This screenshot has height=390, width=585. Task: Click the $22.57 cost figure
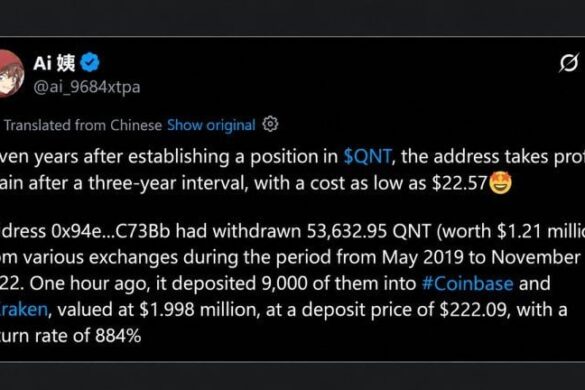coord(460,183)
